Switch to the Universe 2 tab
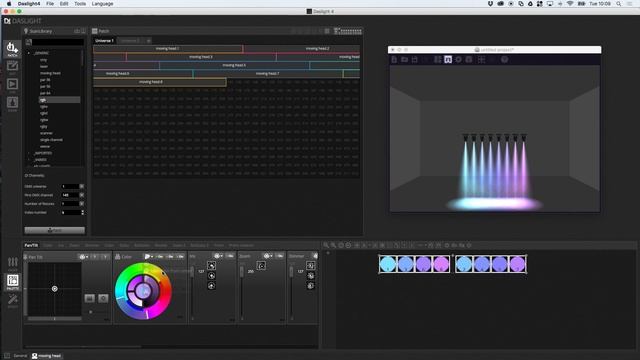640x360 pixels. [x=130, y=41]
